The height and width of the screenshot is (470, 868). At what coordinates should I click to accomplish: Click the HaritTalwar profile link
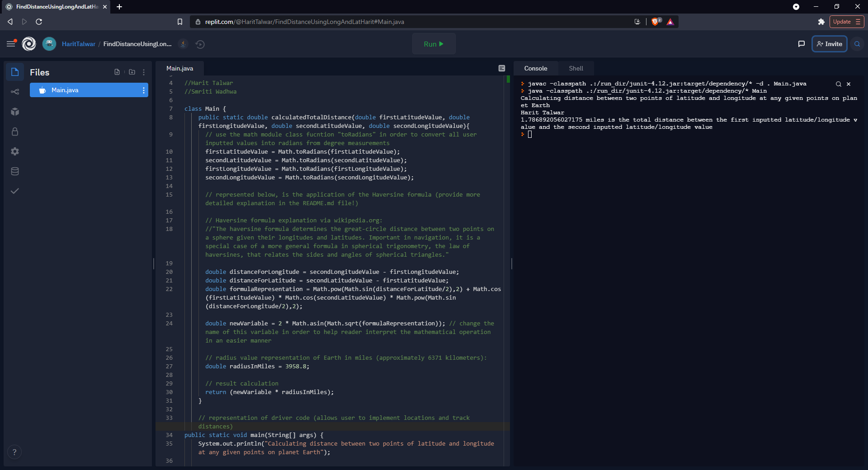tap(78, 44)
